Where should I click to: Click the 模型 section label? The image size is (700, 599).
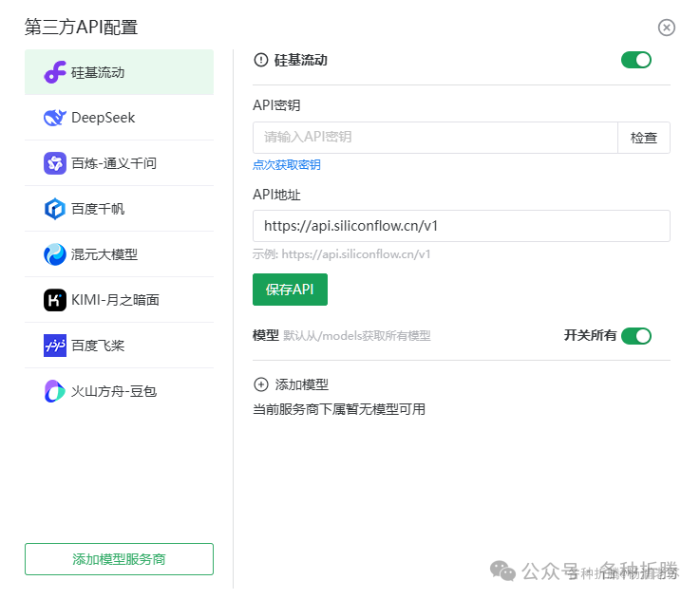pos(266,335)
